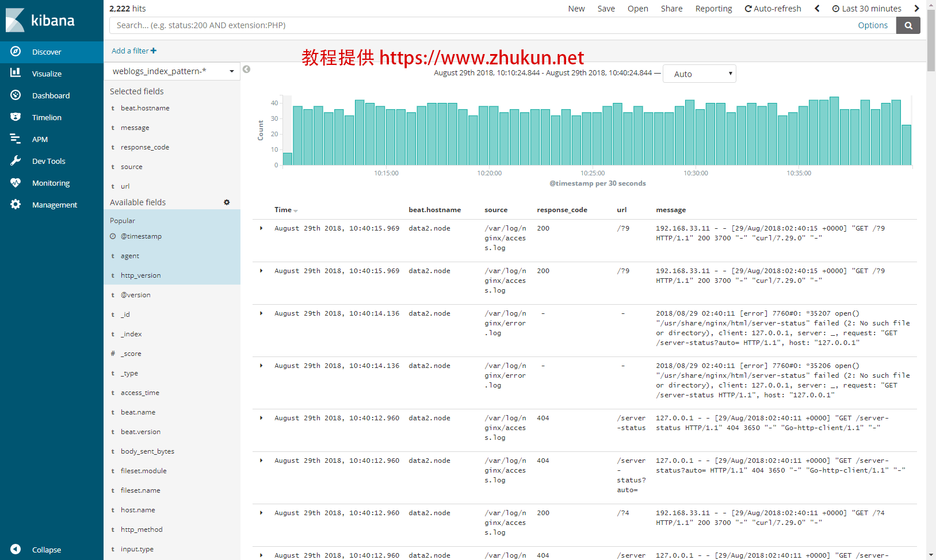Open the Last 30 minutes time picker
Viewport: 936px width, 560px height.
pos(867,9)
